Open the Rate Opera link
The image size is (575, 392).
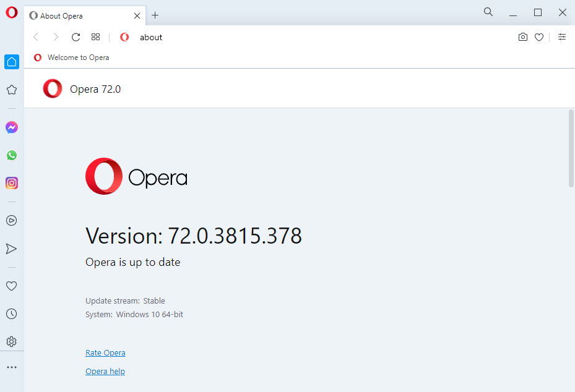click(x=105, y=353)
